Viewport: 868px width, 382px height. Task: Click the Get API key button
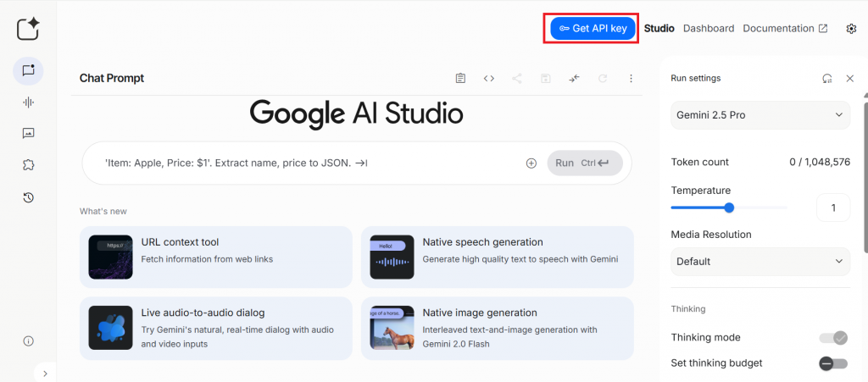(x=593, y=29)
